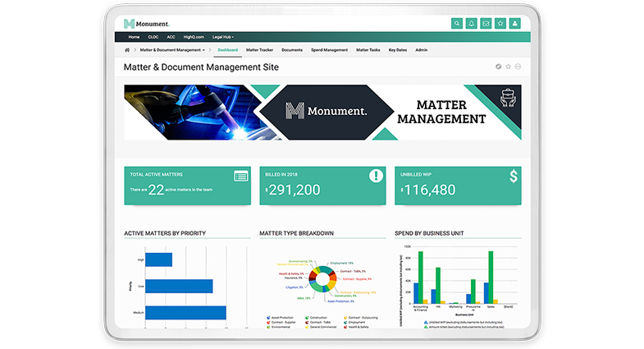Go to the breadcrumb home icon
644x349 pixels.
coord(127,50)
